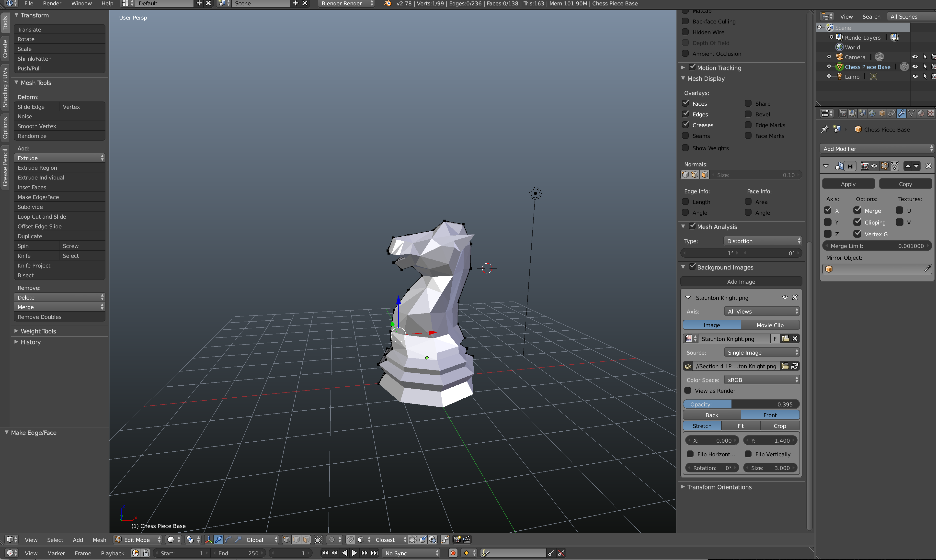Click the timeline record button
Screen dimensions: 936x560
pyautogui.click(x=453, y=553)
